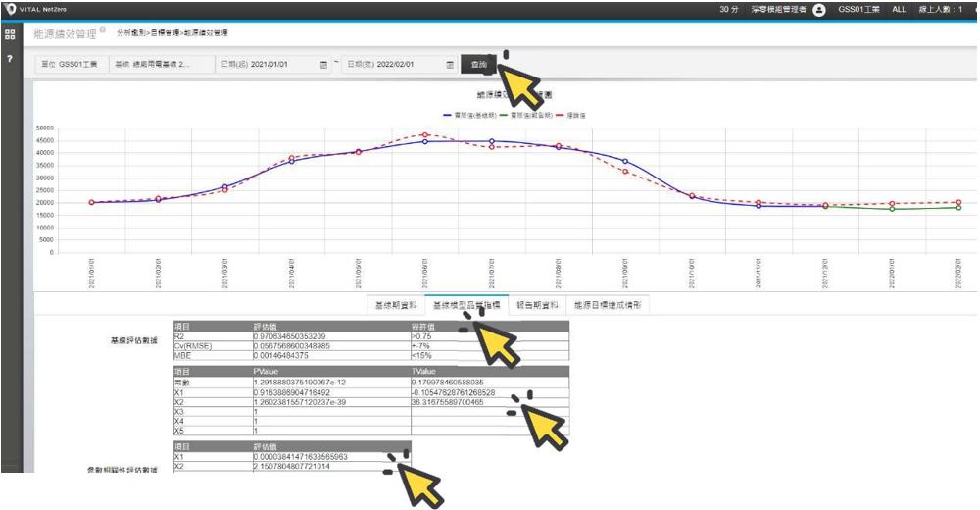Open the grid menu icon in sidebar
Viewport: 980px width, 510px height.
pos(9,34)
